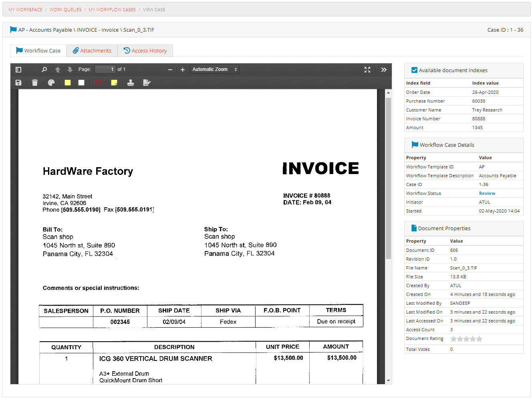
Task: Navigate to WORK QUEUES breadcrumb
Action: [65, 10]
